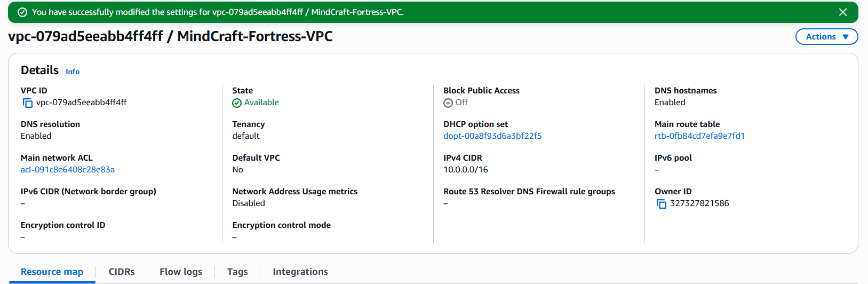This screenshot has height=284, width=868.
Task: Copy the VPC ID to clipboard
Action: pyautogui.click(x=28, y=103)
